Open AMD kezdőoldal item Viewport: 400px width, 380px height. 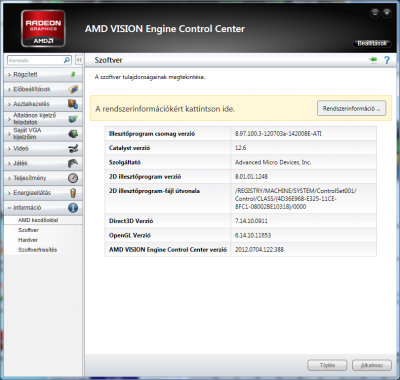coord(38,220)
